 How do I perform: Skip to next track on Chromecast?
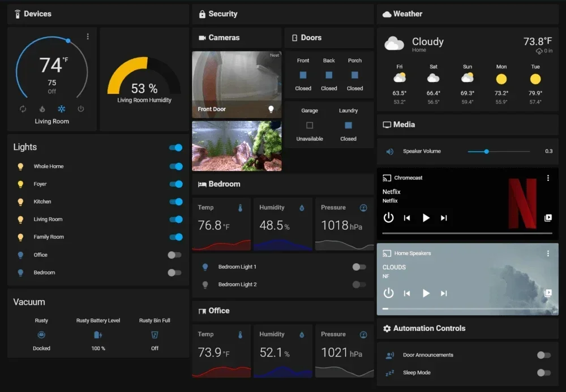click(444, 218)
